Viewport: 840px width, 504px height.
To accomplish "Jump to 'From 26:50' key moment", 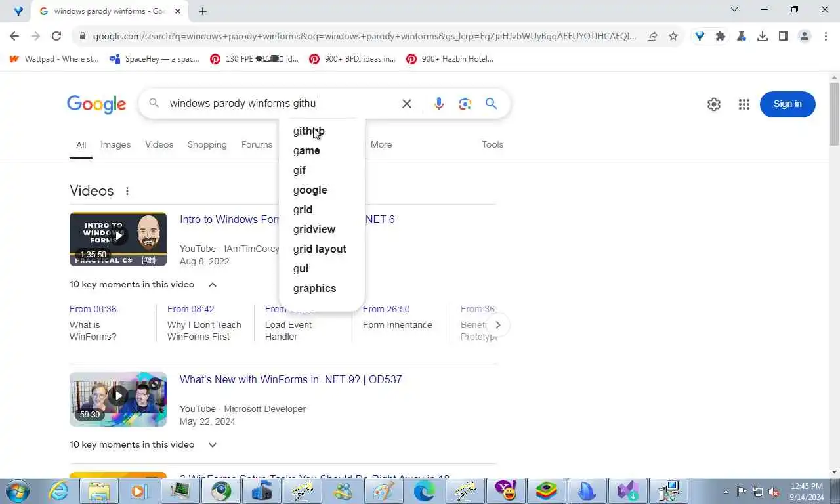I will point(386,309).
